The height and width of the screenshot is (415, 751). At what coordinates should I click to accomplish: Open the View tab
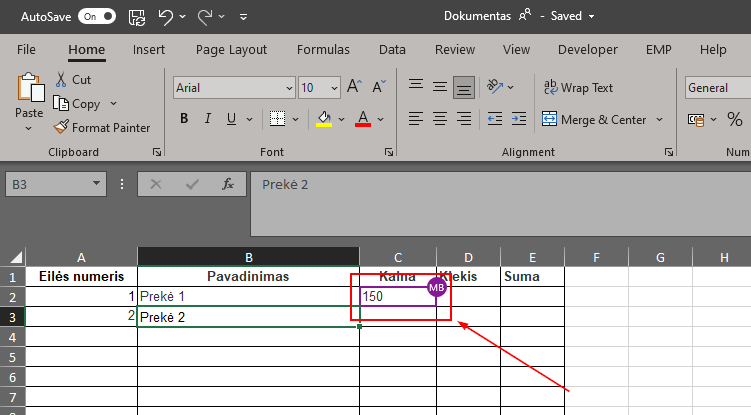(x=516, y=49)
